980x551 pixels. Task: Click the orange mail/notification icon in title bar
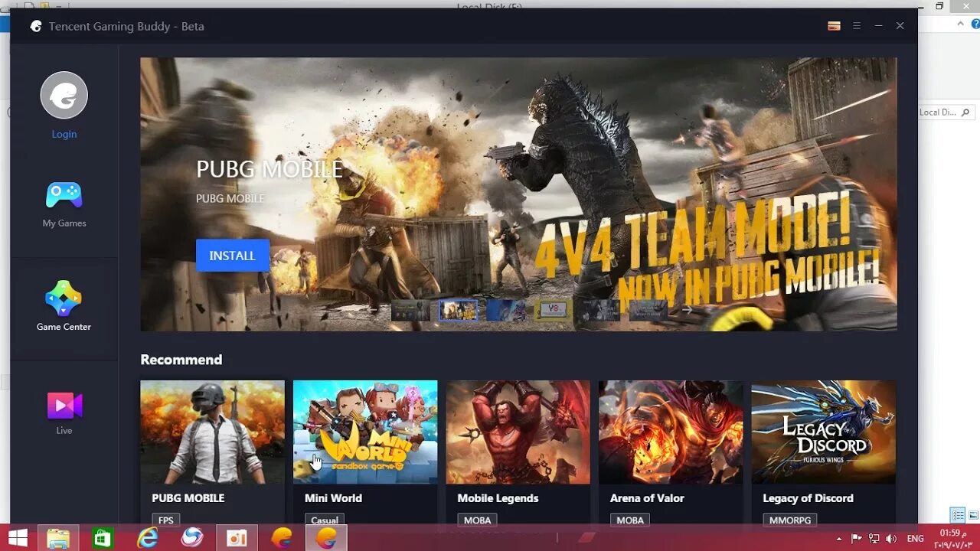pos(834,26)
